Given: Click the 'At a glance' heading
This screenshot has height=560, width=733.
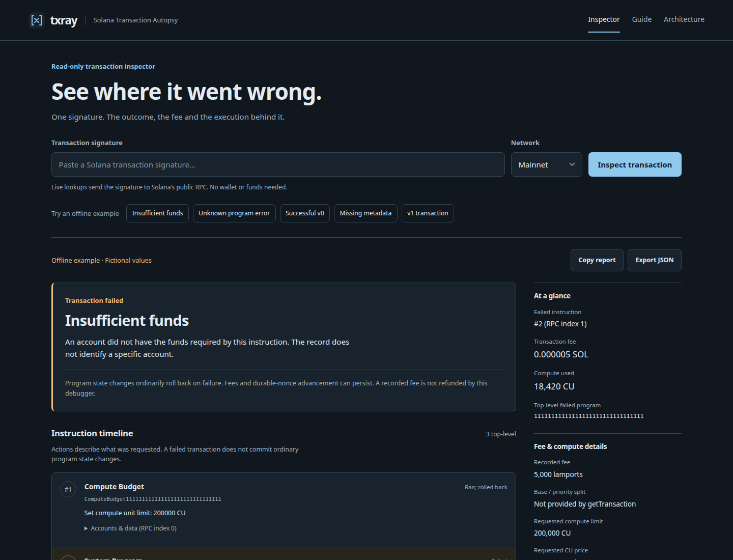Looking at the screenshot, I should pyautogui.click(x=552, y=296).
